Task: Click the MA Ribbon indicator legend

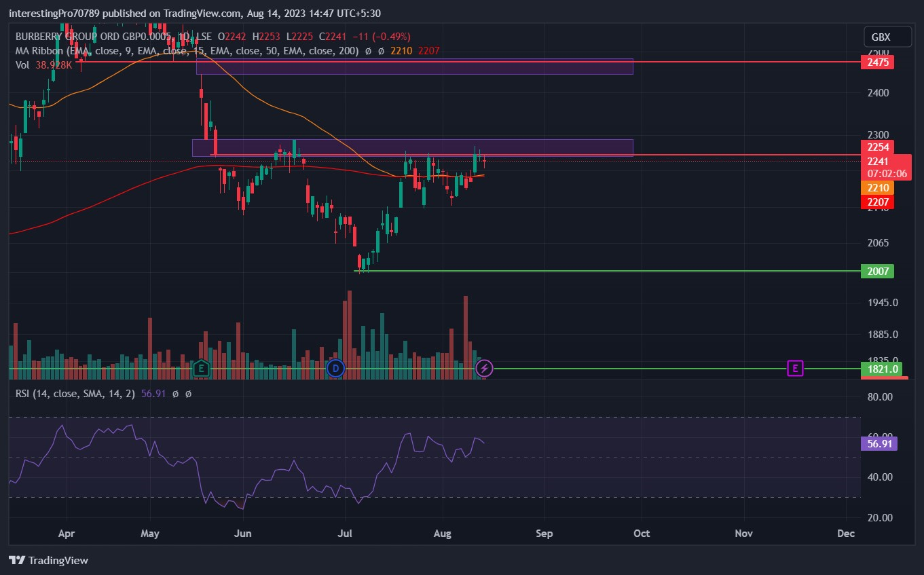Action: (x=187, y=50)
